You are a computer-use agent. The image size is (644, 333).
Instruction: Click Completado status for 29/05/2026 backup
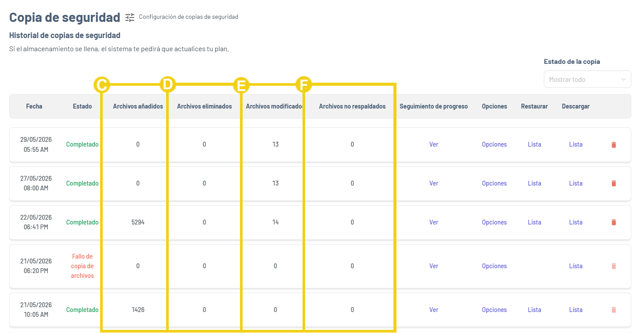tap(82, 144)
